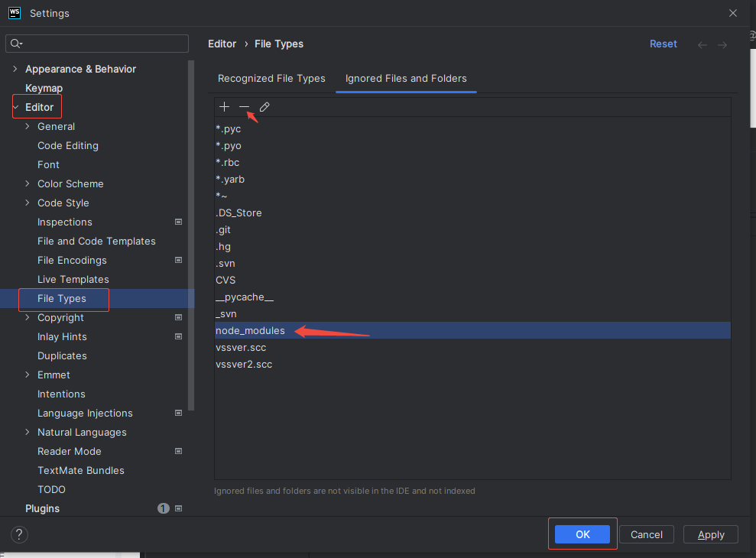Click the Apply button
This screenshot has width=756, height=558.
(x=711, y=534)
